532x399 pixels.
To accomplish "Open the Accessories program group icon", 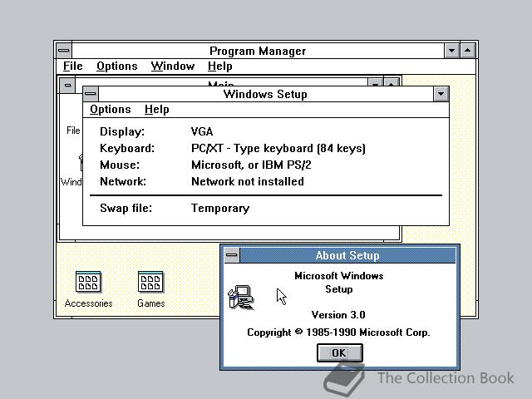I will (88, 282).
